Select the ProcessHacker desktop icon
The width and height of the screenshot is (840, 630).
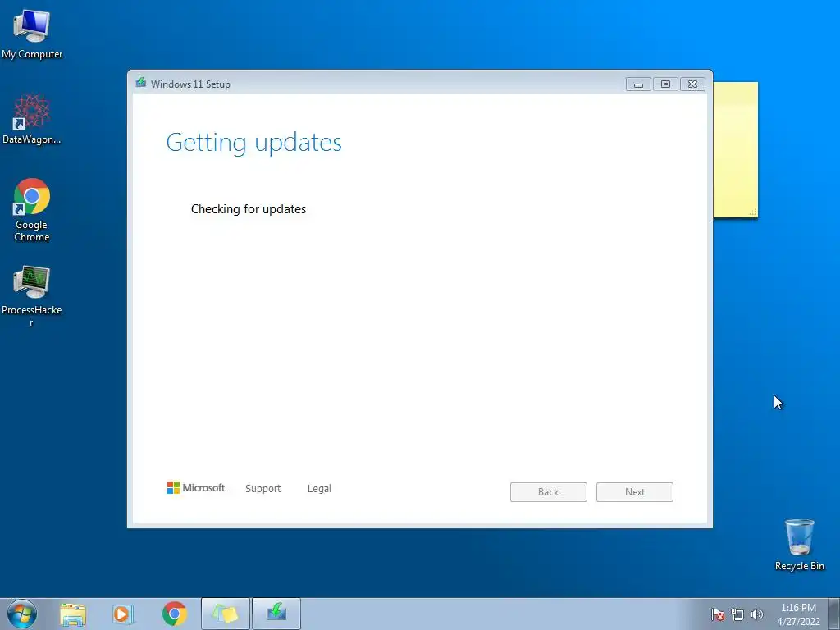click(32, 295)
